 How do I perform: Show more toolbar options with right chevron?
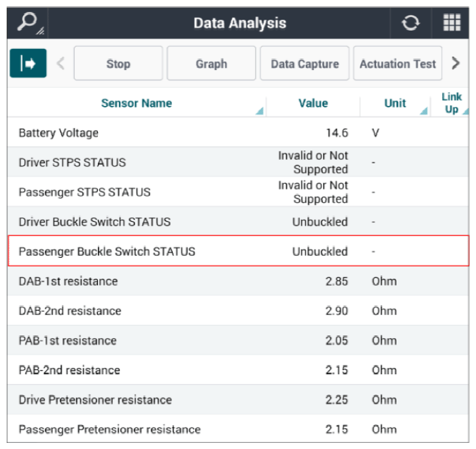point(456,63)
